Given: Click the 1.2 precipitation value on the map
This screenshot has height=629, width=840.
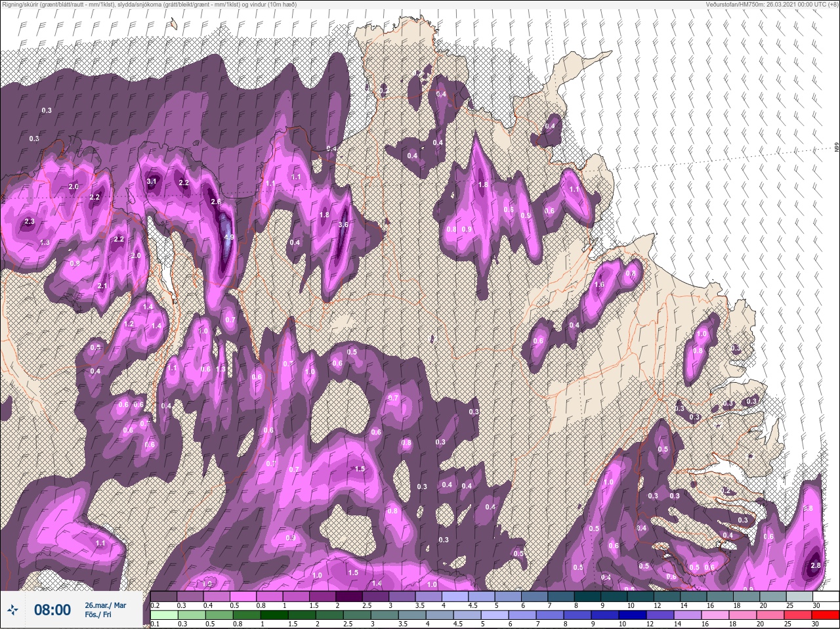Looking at the screenshot, I should (129, 324).
